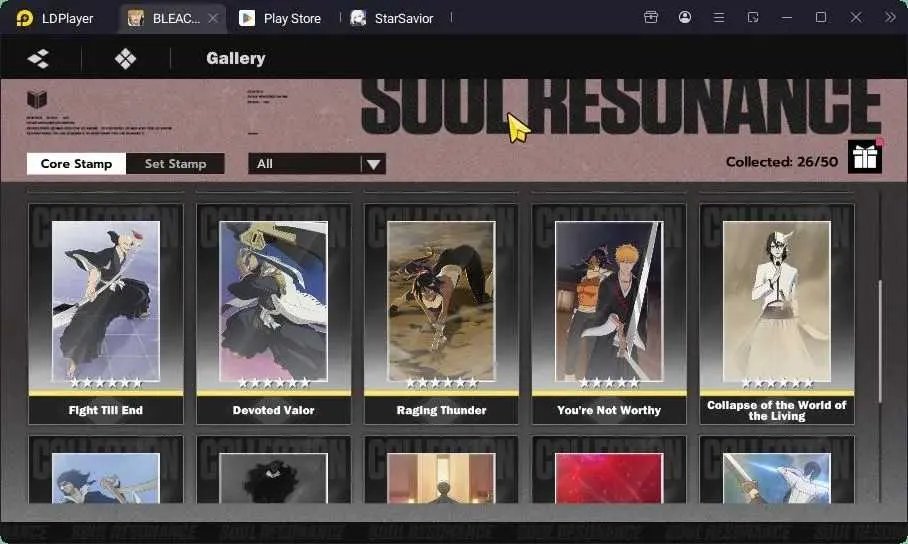Open the home four-diamond icon
908x544 pixels.
125,59
